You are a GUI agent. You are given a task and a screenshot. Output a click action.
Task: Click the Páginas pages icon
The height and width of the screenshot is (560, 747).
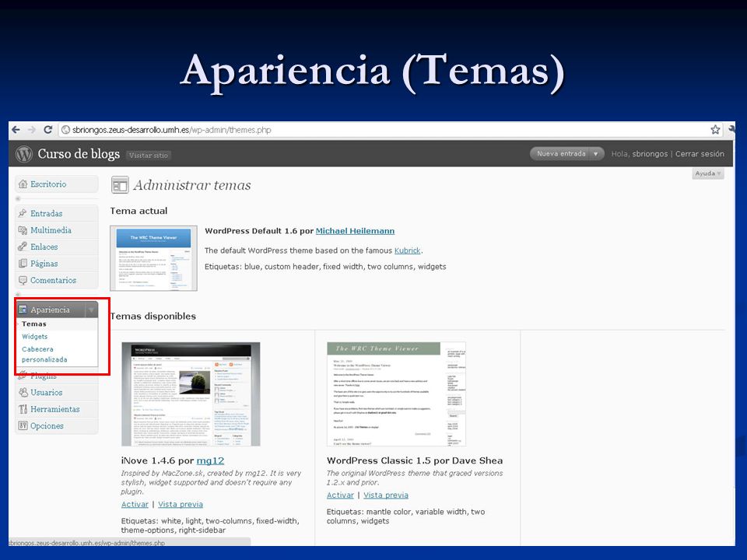pos(23,264)
